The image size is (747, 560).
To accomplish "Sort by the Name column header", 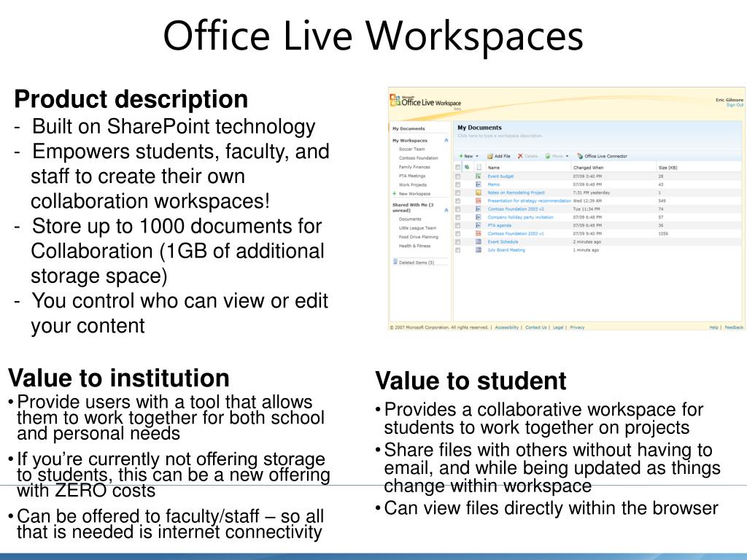I will 494,168.
